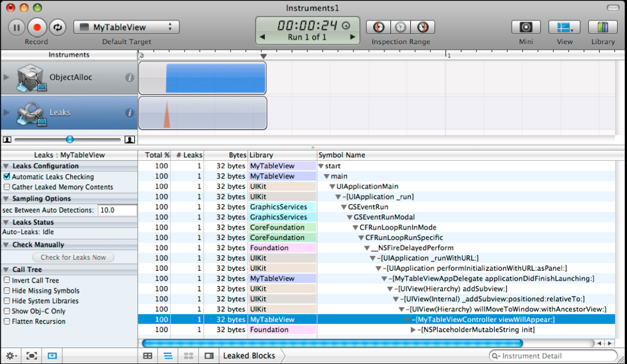Click the red Record button
The height and width of the screenshot is (364, 627).
[37, 27]
